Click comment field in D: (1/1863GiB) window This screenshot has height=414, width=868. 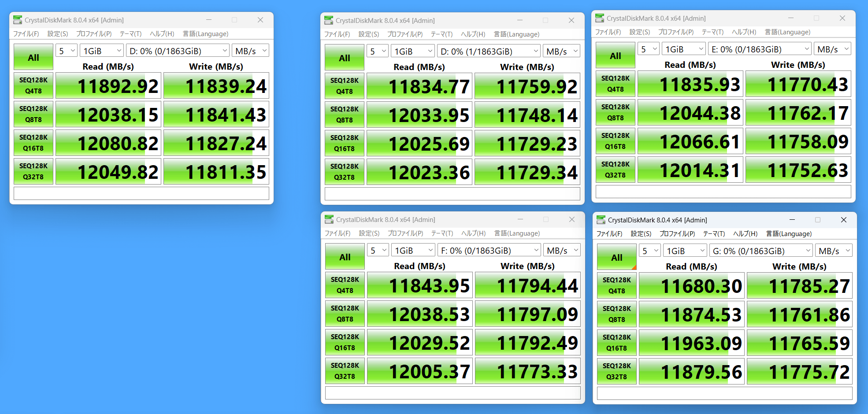[452, 194]
